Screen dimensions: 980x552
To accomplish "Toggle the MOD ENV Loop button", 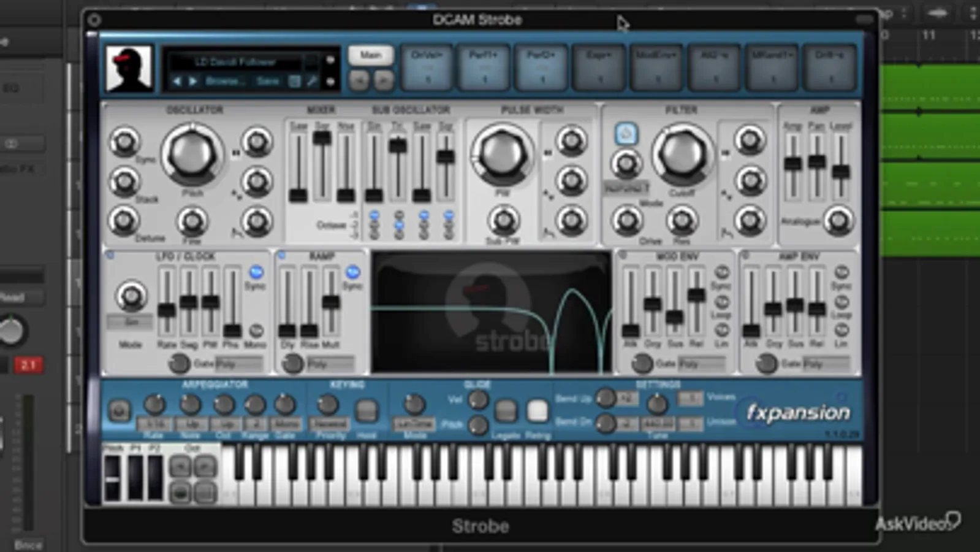I will [722, 302].
